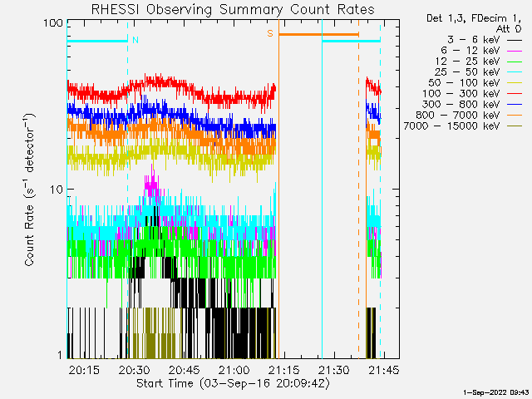Click the timestamp '1-Sep-2022 09:43'

point(495,392)
